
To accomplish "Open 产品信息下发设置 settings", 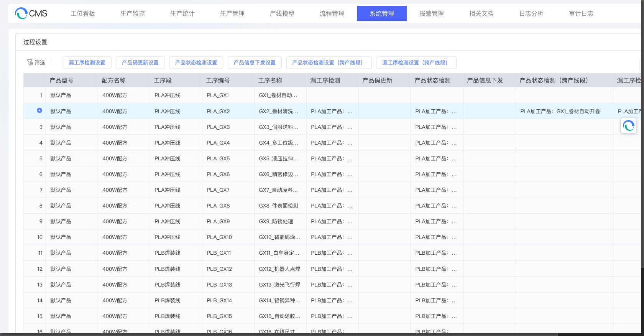I will (255, 63).
